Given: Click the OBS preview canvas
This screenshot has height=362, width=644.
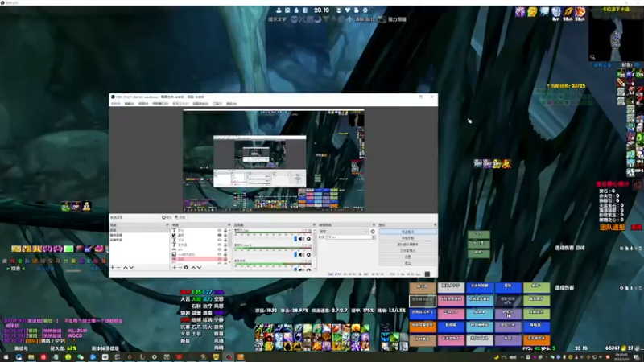Looking at the screenshot, I should (274, 160).
